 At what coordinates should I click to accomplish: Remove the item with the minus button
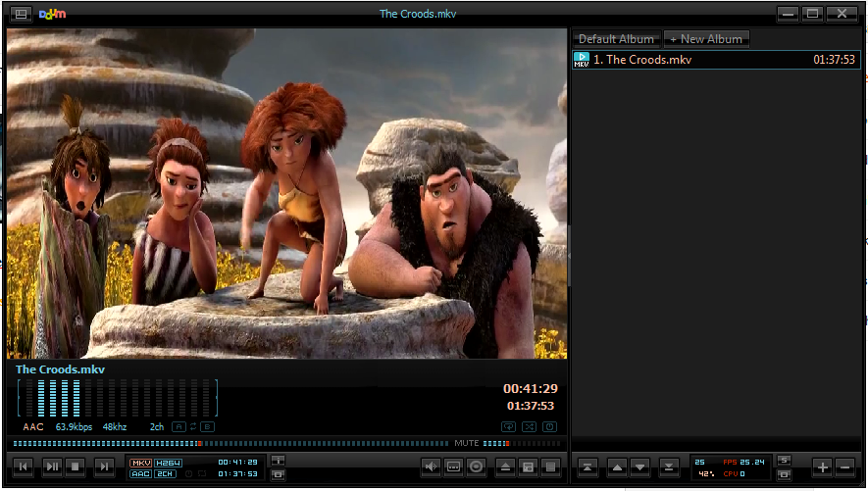tap(845, 467)
